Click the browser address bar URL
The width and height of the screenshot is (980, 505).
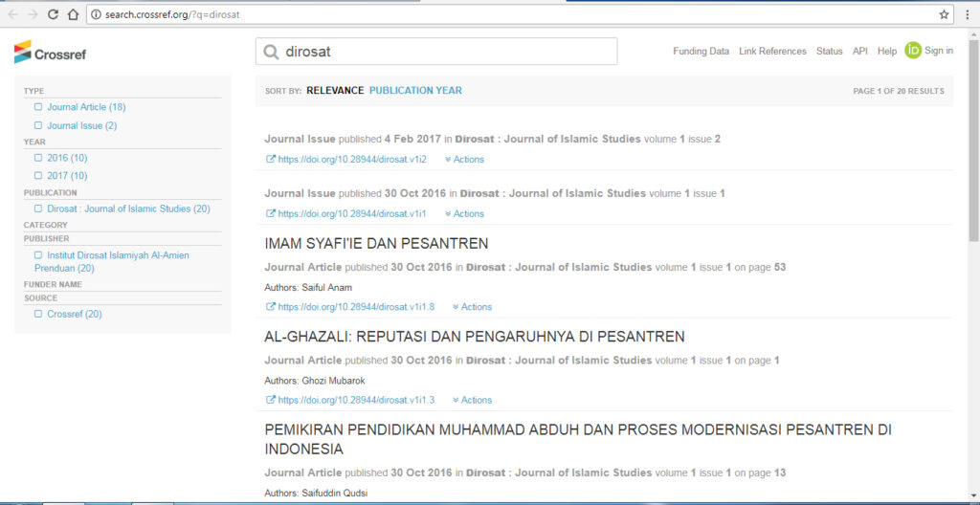tap(171, 14)
